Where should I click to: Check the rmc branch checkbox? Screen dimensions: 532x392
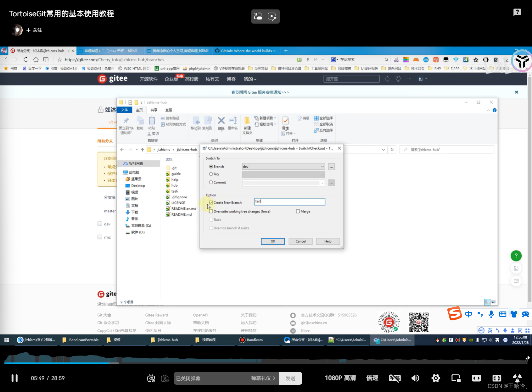pyautogui.click(x=100, y=237)
